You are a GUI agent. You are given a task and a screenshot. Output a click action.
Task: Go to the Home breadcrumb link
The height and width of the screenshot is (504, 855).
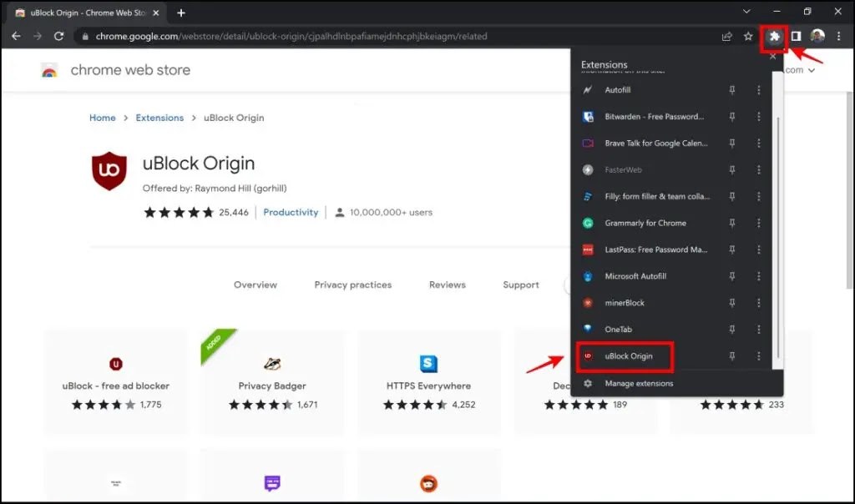pos(103,118)
